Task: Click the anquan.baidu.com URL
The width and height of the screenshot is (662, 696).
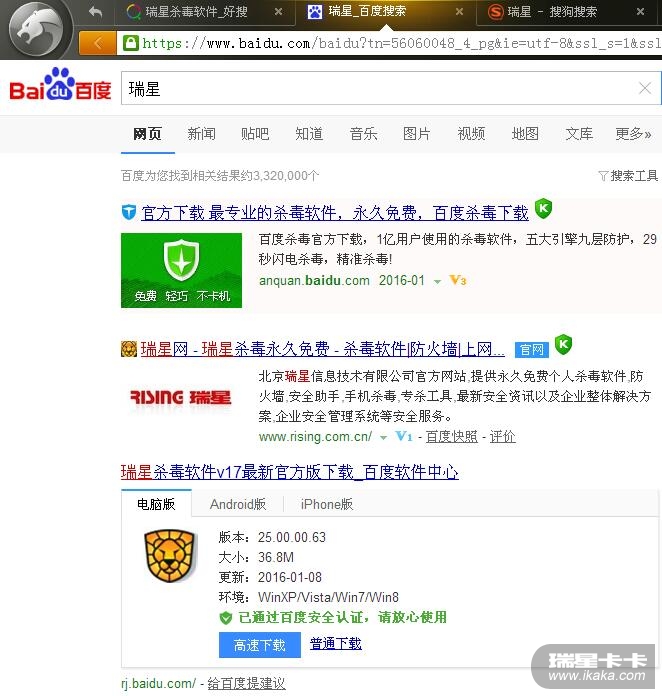Action: click(314, 281)
